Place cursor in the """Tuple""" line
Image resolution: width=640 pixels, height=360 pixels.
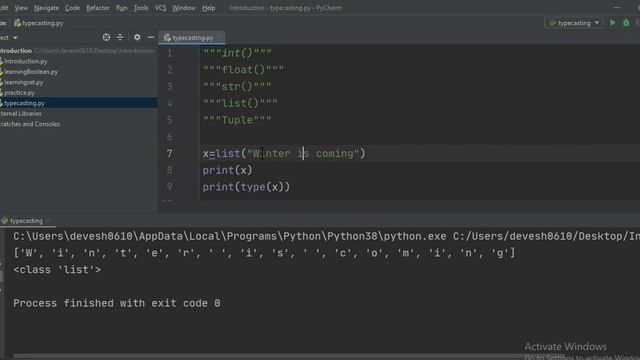coord(237,120)
